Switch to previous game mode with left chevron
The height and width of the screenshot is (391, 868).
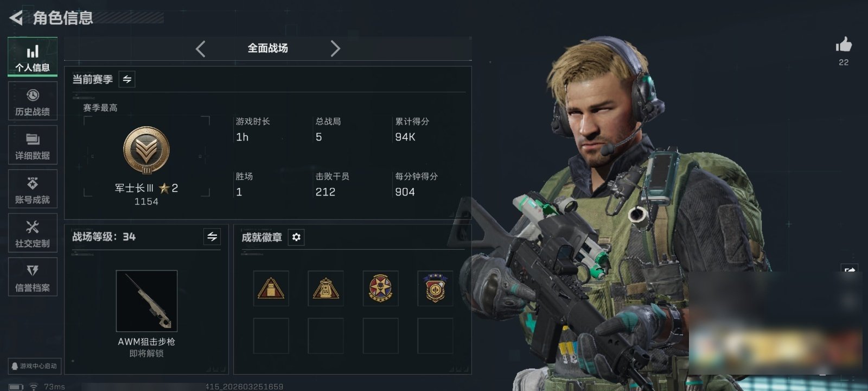pyautogui.click(x=201, y=49)
